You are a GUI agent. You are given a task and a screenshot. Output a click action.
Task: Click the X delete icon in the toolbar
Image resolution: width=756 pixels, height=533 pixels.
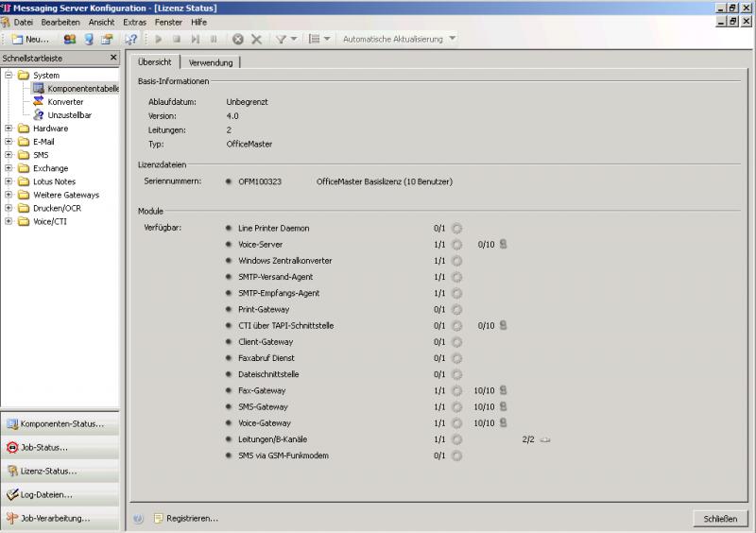tap(256, 39)
